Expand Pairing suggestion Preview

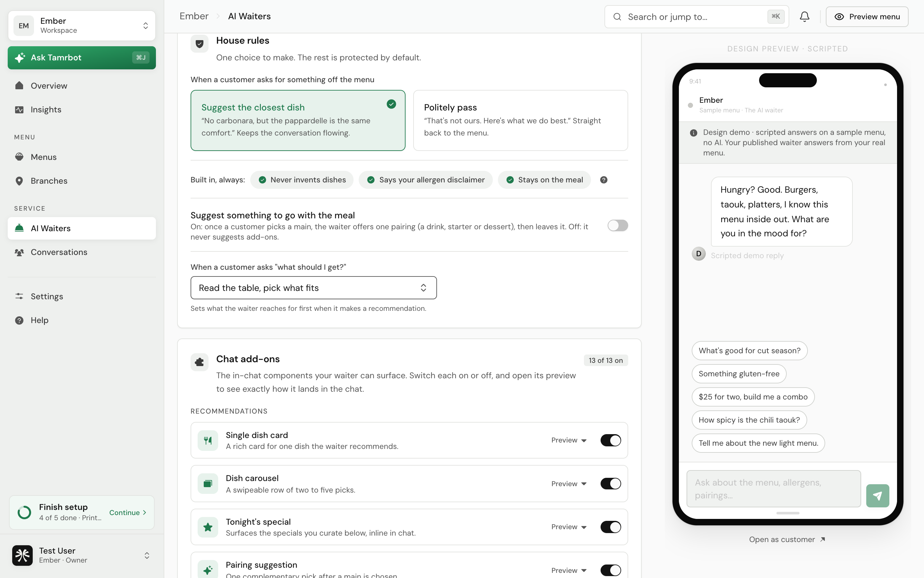tap(569, 570)
